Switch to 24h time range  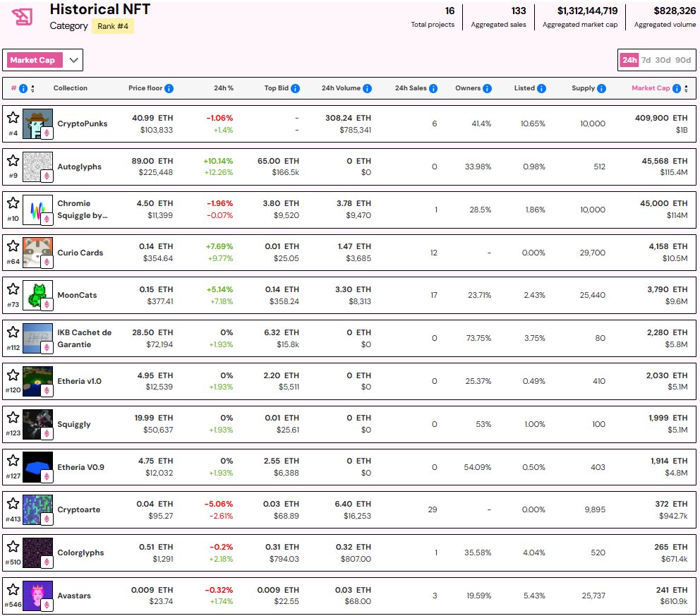pyautogui.click(x=629, y=60)
